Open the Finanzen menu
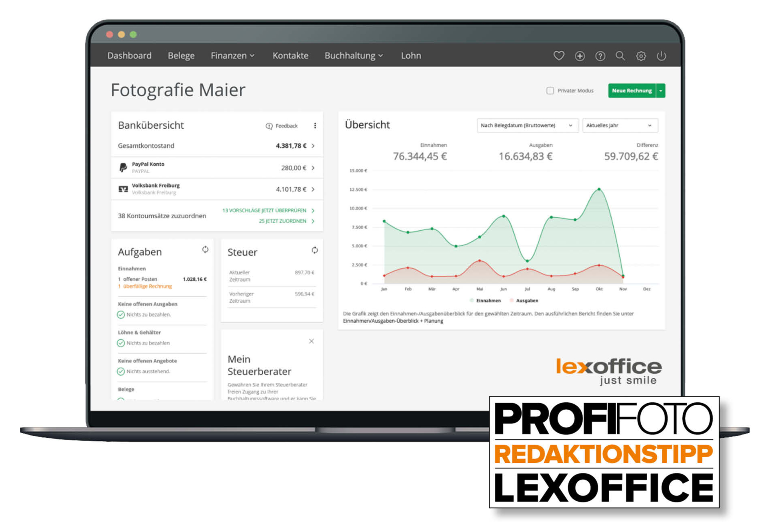 (x=232, y=56)
